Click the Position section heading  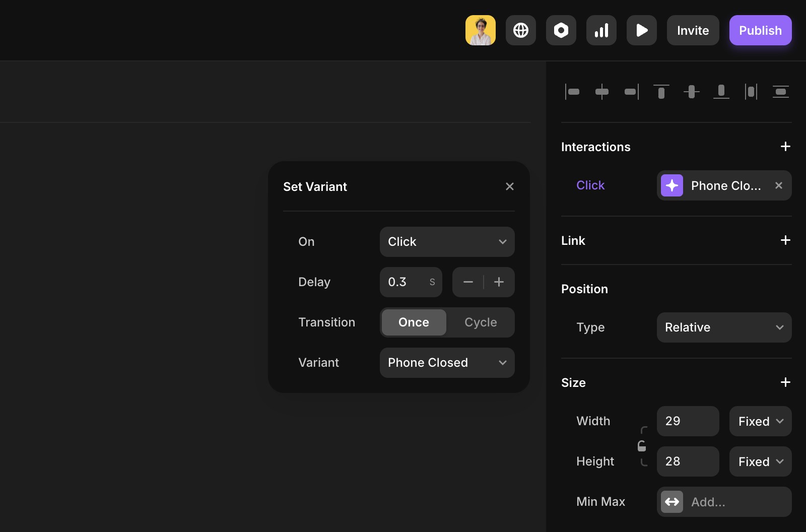click(584, 289)
